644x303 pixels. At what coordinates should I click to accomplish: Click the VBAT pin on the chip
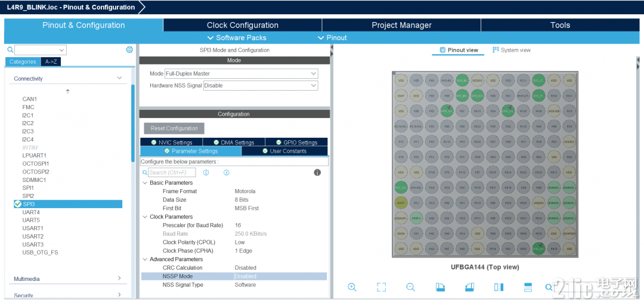pyautogui.click(x=401, y=95)
